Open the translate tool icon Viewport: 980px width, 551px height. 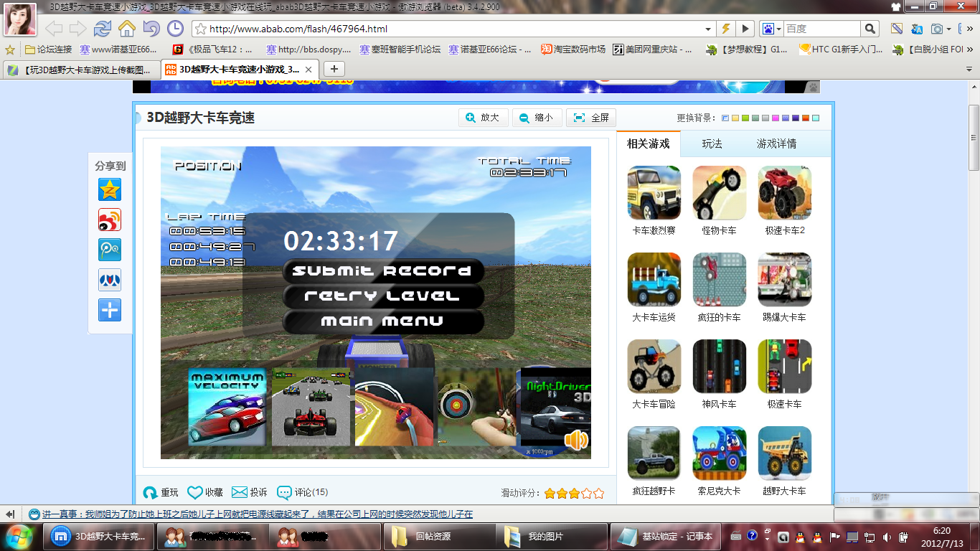[x=916, y=29]
